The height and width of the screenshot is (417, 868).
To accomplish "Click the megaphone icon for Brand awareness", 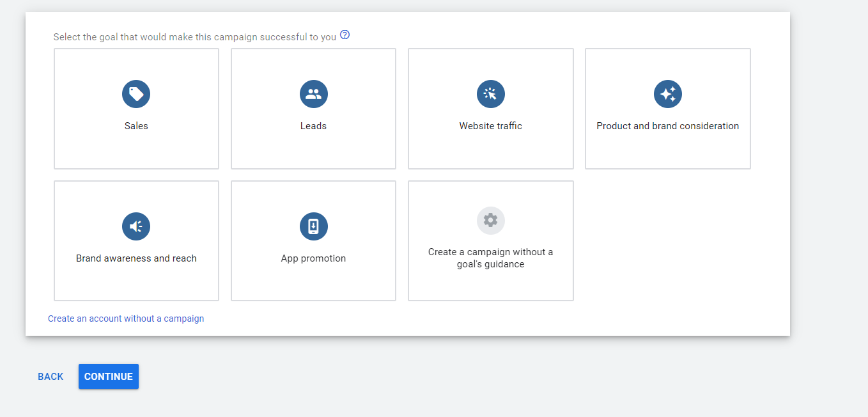I will [136, 226].
